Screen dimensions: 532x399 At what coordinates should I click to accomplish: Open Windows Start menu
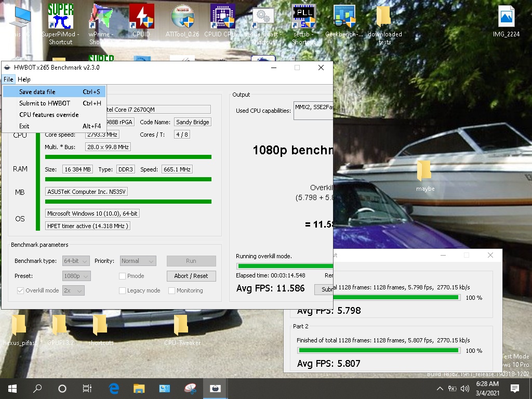[x=12, y=389]
